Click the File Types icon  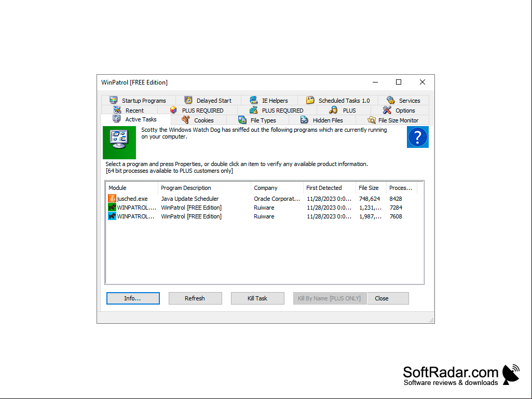coord(242,120)
